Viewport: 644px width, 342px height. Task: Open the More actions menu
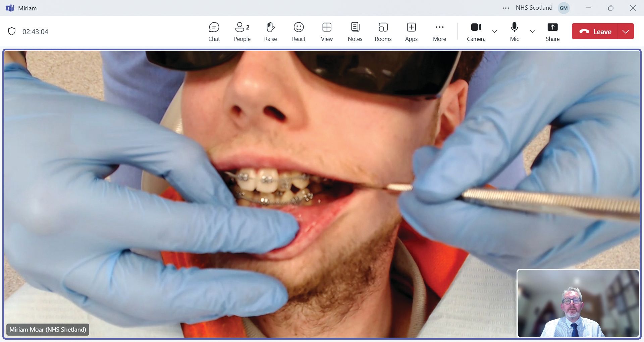[x=439, y=32]
